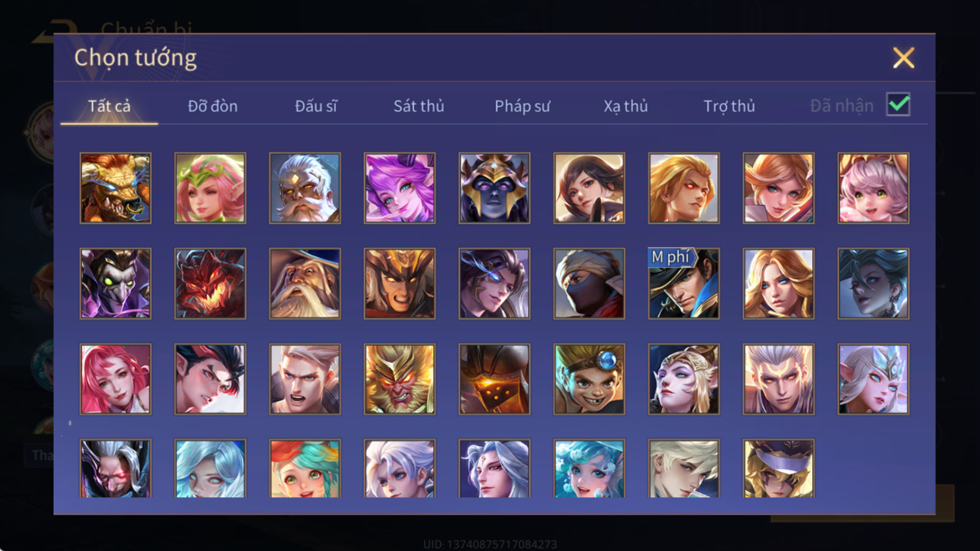Choose the white-bearded old man with forehead gem
The width and height of the screenshot is (980, 551).
[x=305, y=188]
